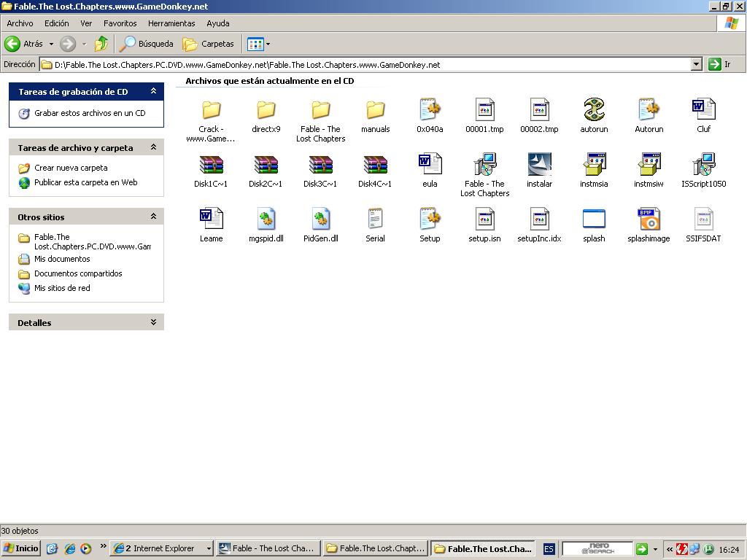Viewport: 747px width, 560px height.
Task: Select the splashimage BMP file icon
Action: pos(649,220)
